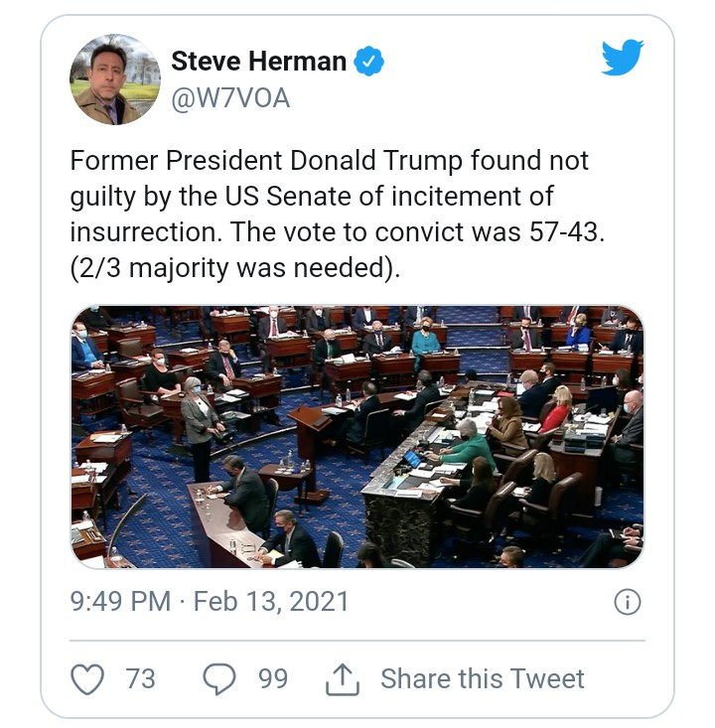Click the reply speech bubble icon
715x728 pixels.
click(218, 678)
